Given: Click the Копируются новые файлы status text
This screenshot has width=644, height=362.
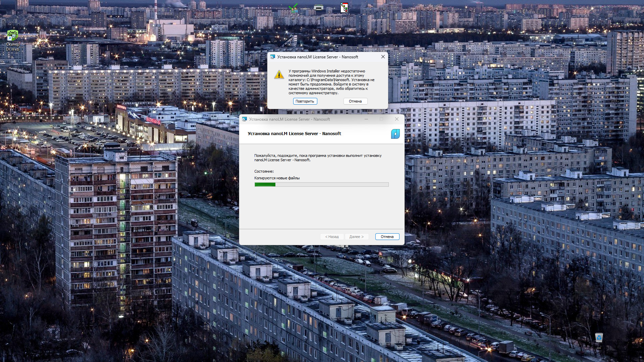Looking at the screenshot, I should (277, 178).
